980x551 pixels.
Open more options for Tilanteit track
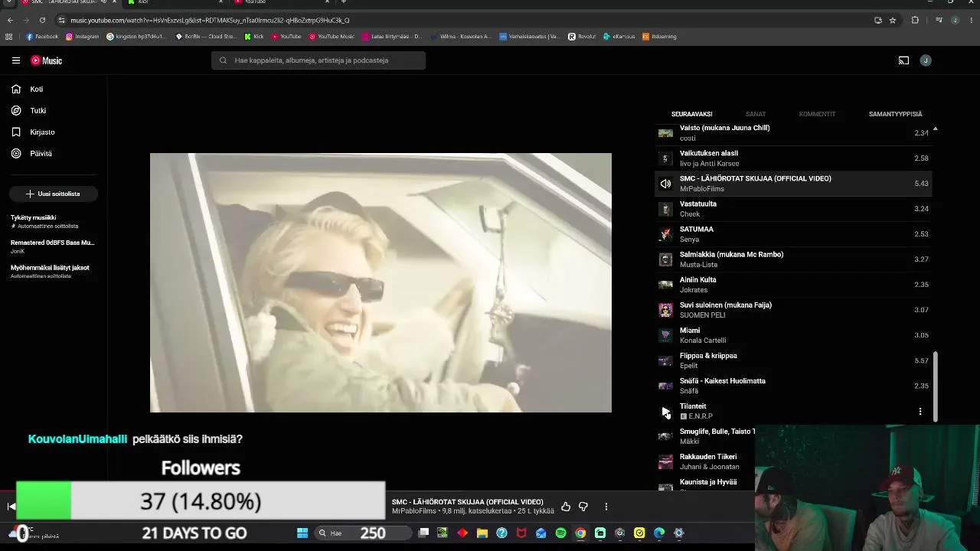(x=920, y=412)
